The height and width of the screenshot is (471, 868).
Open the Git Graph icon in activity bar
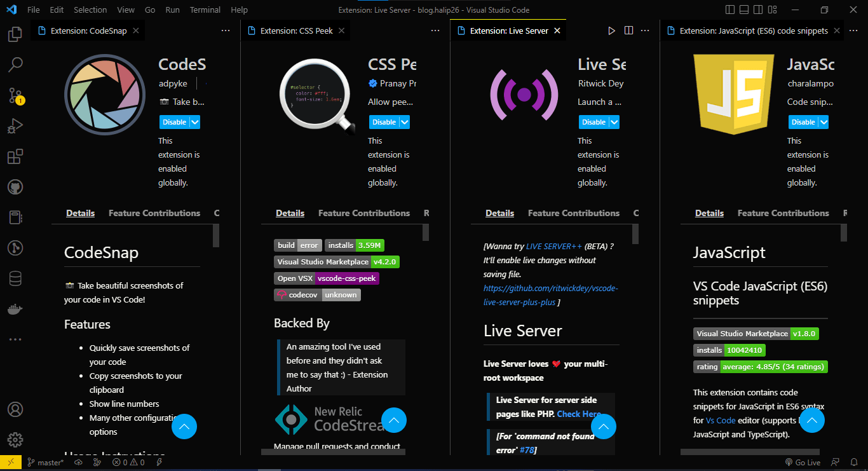(15, 248)
